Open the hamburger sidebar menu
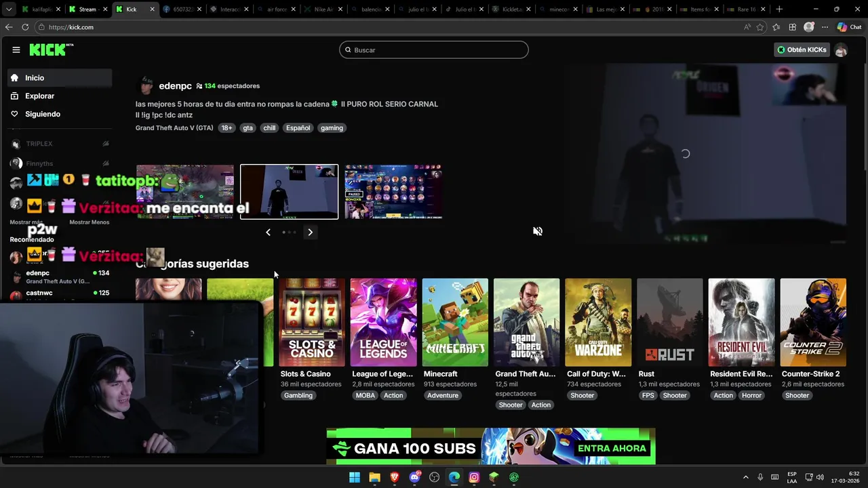Screen dimensions: 868x488 tap(16, 49)
